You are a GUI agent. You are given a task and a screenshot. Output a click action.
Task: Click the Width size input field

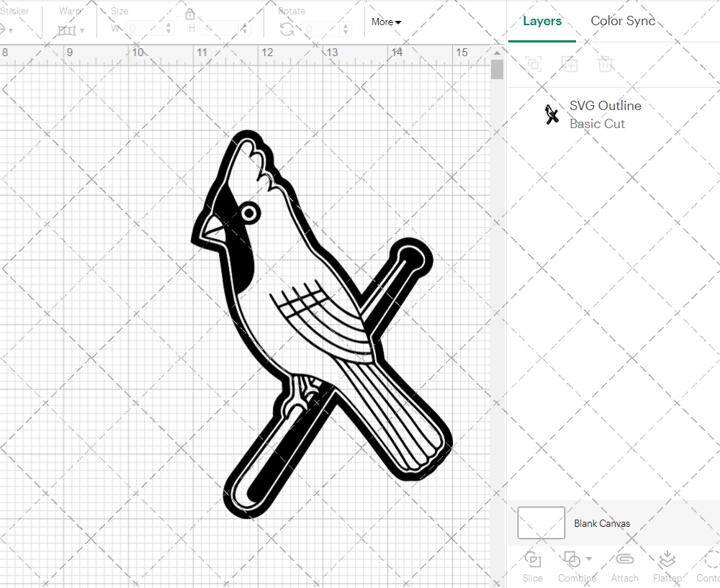[x=144, y=29]
